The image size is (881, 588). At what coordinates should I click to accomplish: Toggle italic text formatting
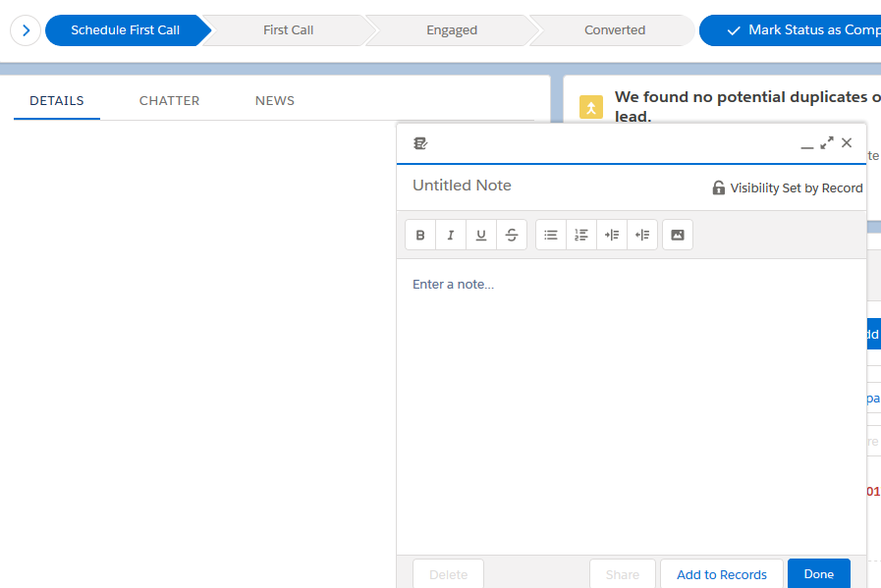(451, 236)
